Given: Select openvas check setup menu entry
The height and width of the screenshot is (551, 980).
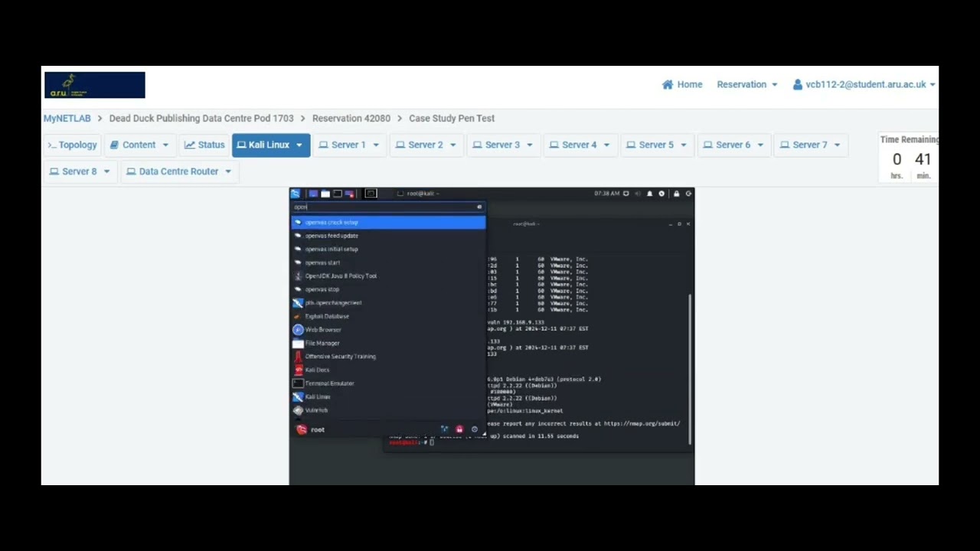Looking at the screenshot, I should [x=388, y=223].
